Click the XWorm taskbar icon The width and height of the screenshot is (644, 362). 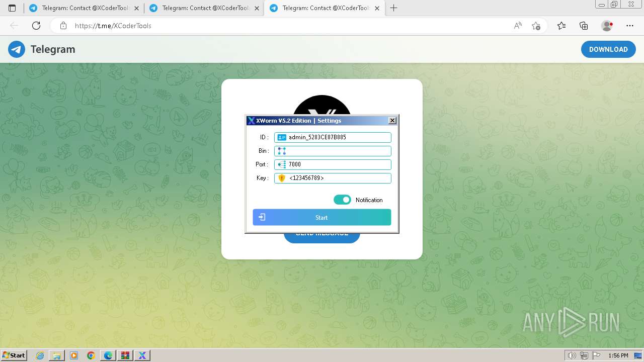[142, 355]
